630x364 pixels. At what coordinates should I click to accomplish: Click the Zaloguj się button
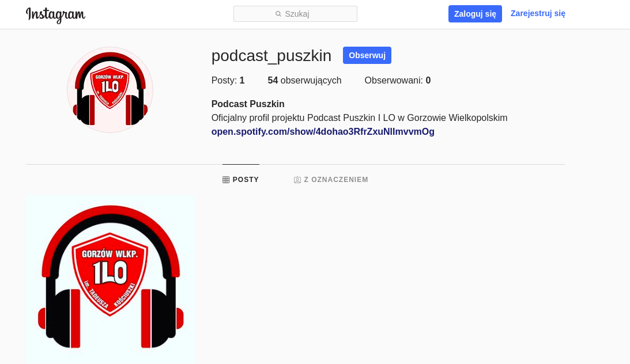pyautogui.click(x=475, y=14)
